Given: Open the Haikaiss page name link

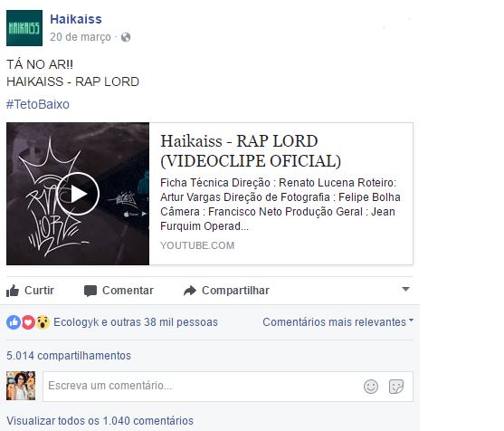Looking at the screenshot, I should coord(76,19).
